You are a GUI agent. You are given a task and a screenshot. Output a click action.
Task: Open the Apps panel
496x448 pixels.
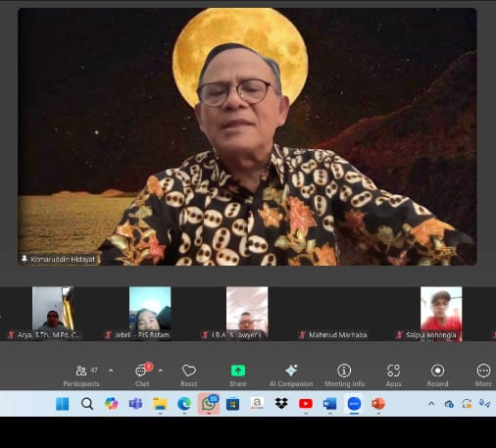pyautogui.click(x=393, y=375)
